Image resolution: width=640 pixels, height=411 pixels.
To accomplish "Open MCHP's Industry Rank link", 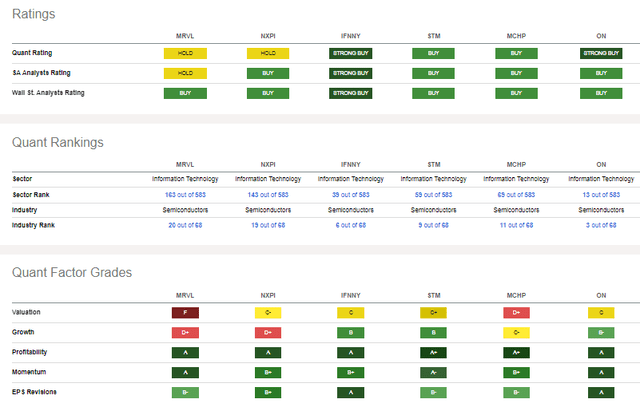I will [516, 225].
